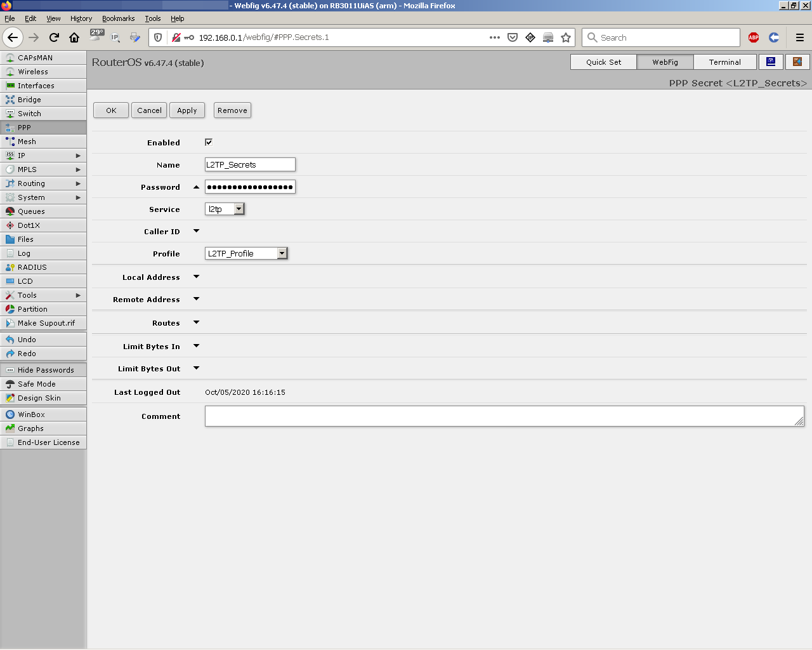Click the Firefox Home button
This screenshot has width=812, height=650.
click(x=74, y=37)
